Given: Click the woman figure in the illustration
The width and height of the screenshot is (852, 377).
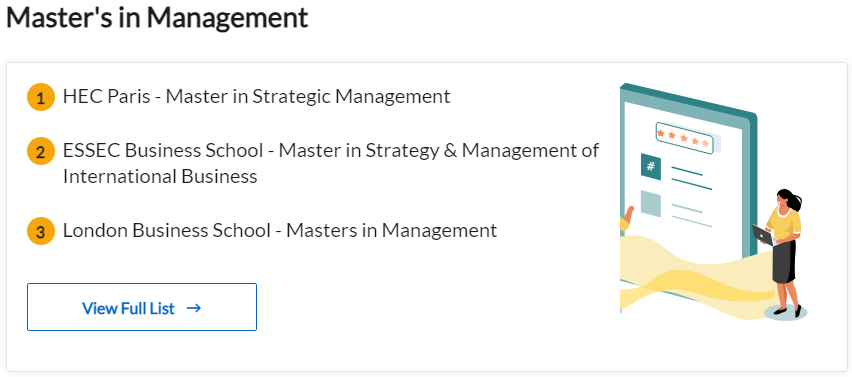Looking at the screenshot, I should click(x=781, y=253).
